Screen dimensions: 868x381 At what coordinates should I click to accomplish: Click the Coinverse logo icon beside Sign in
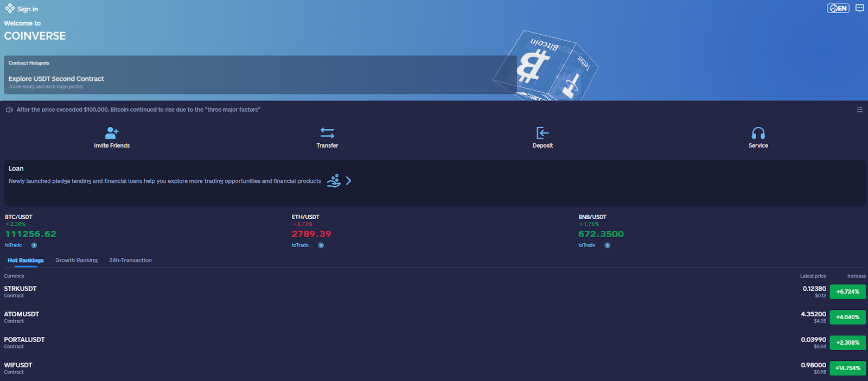[10, 9]
